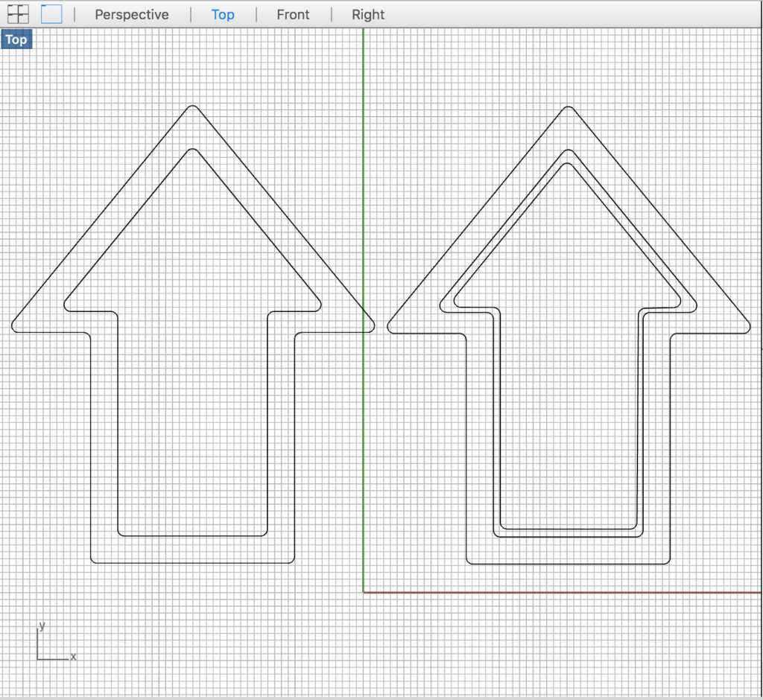
Task: Open the Front view tab
Action: point(293,15)
